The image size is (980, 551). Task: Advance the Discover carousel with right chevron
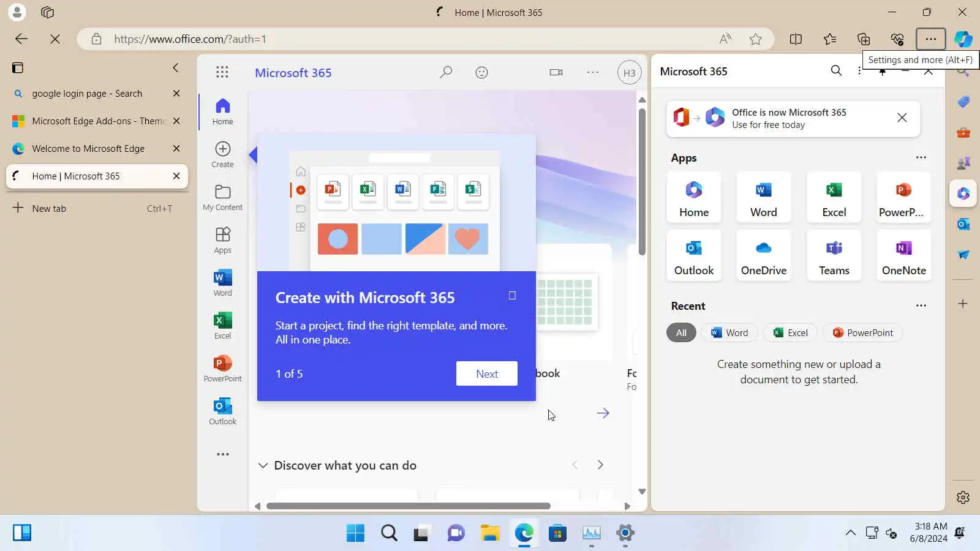point(600,465)
